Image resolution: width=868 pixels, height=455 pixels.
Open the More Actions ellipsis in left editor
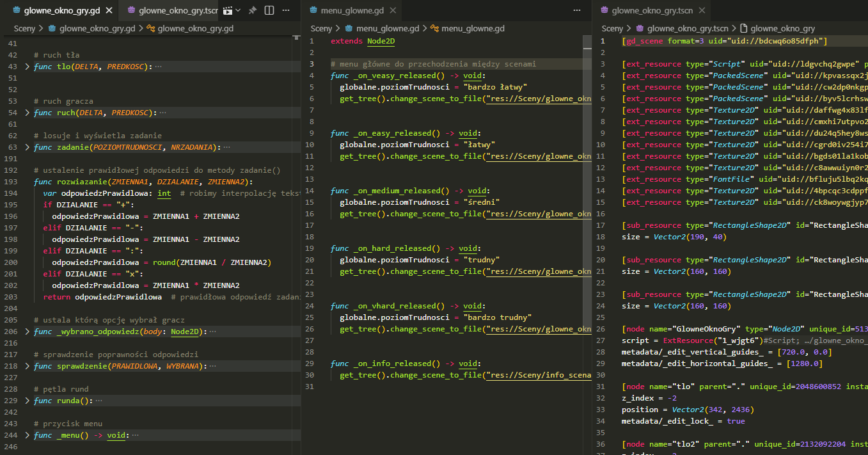[x=286, y=11]
